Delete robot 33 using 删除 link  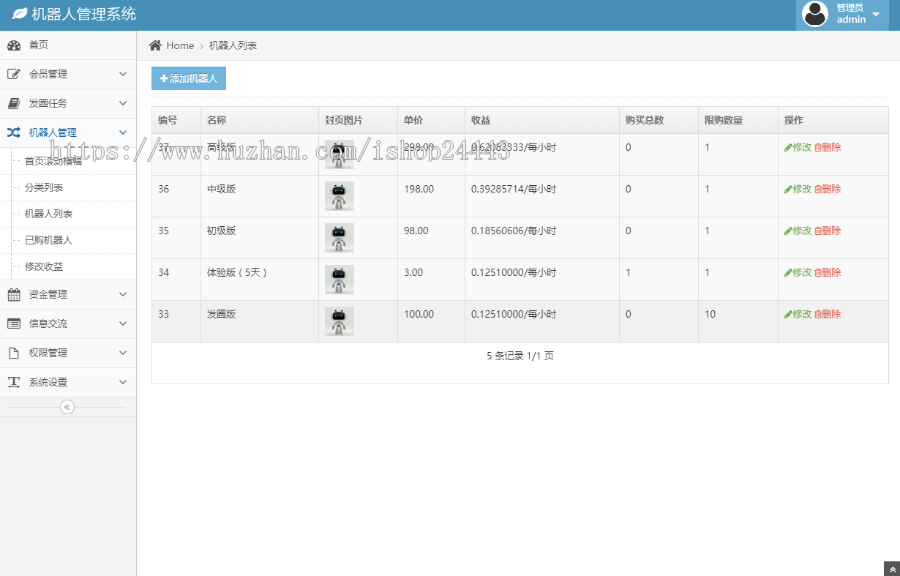(x=828, y=314)
